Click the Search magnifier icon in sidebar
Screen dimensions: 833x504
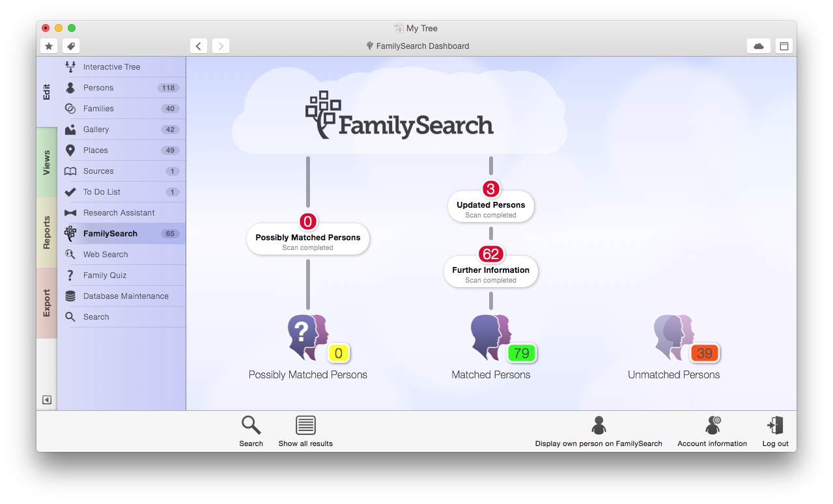[70, 317]
